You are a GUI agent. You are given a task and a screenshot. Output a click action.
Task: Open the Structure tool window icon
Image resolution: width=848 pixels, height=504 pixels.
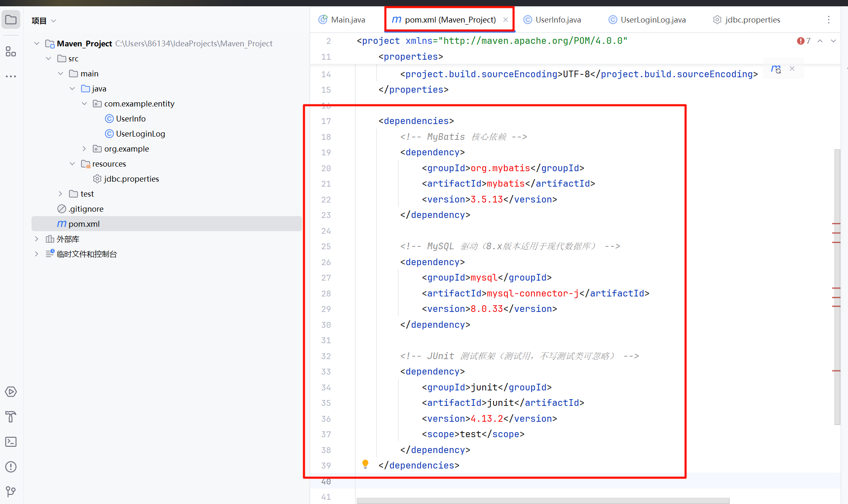point(11,51)
